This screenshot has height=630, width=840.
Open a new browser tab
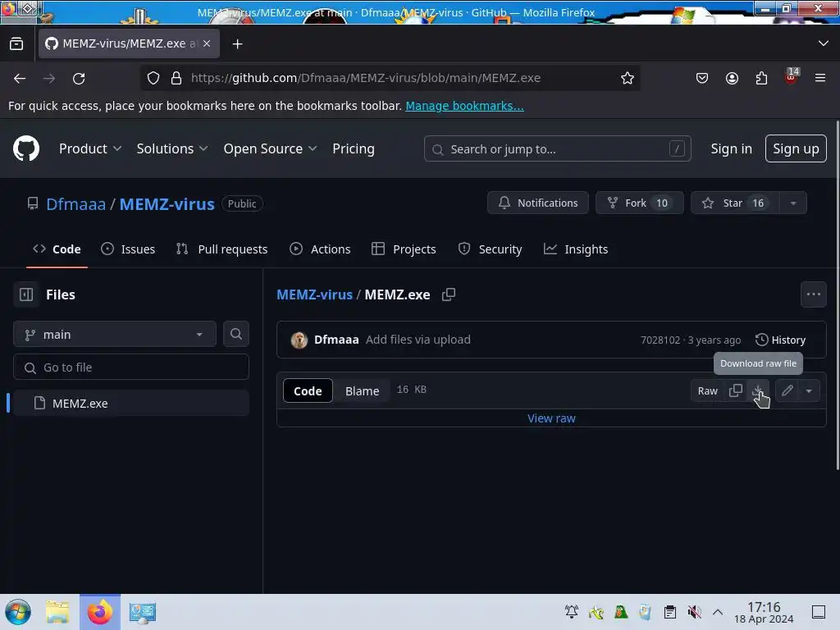(x=237, y=44)
